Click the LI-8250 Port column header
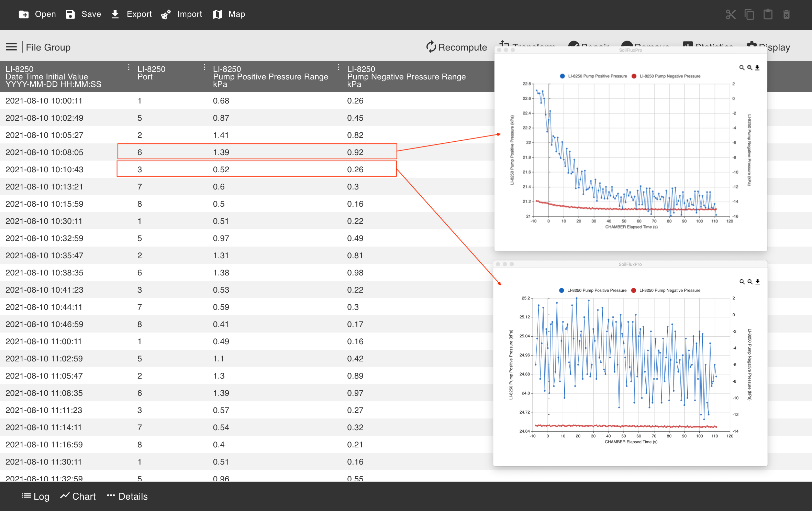Screen dimensions: 812x511 (151, 73)
